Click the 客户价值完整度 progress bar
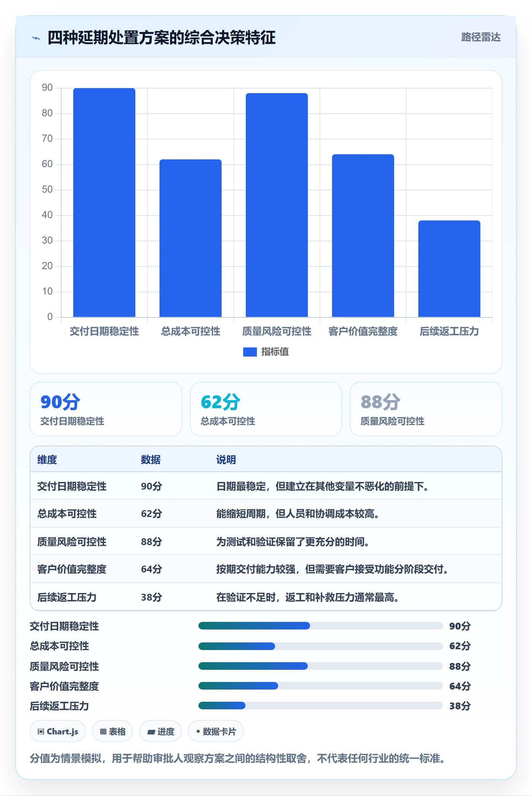The image size is (532, 796). point(321,686)
